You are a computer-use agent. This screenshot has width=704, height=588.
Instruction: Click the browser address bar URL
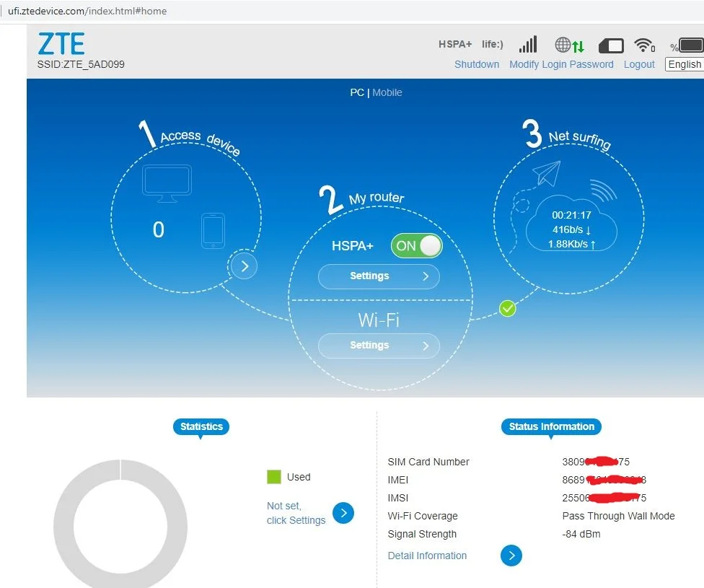pyautogui.click(x=87, y=11)
